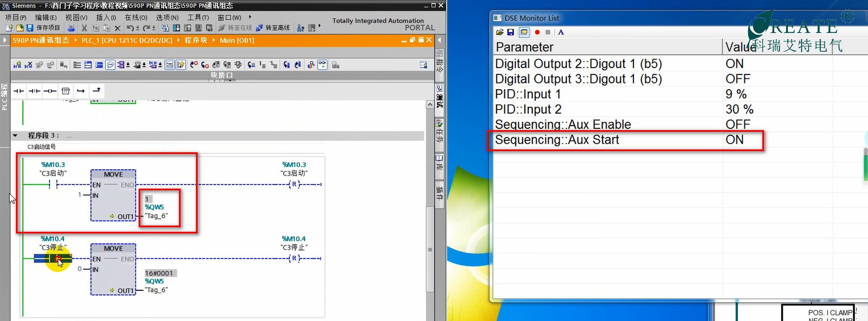Open the 选项(N) menu

[x=167, y=17]
